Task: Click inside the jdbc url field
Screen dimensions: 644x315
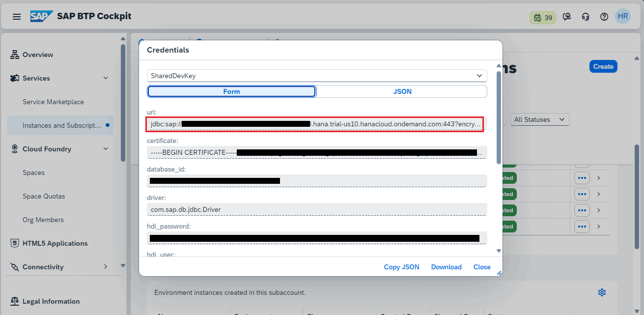Action: pos(317,124)
